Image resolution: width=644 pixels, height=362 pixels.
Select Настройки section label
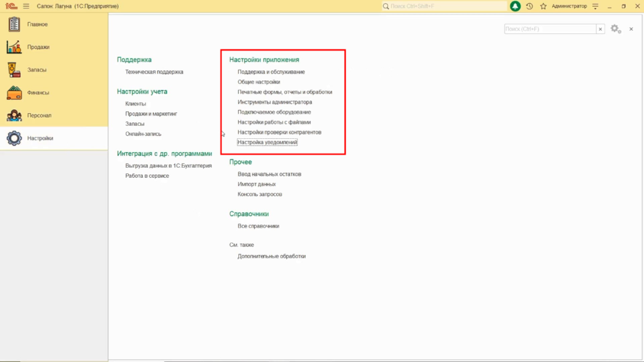40,138
